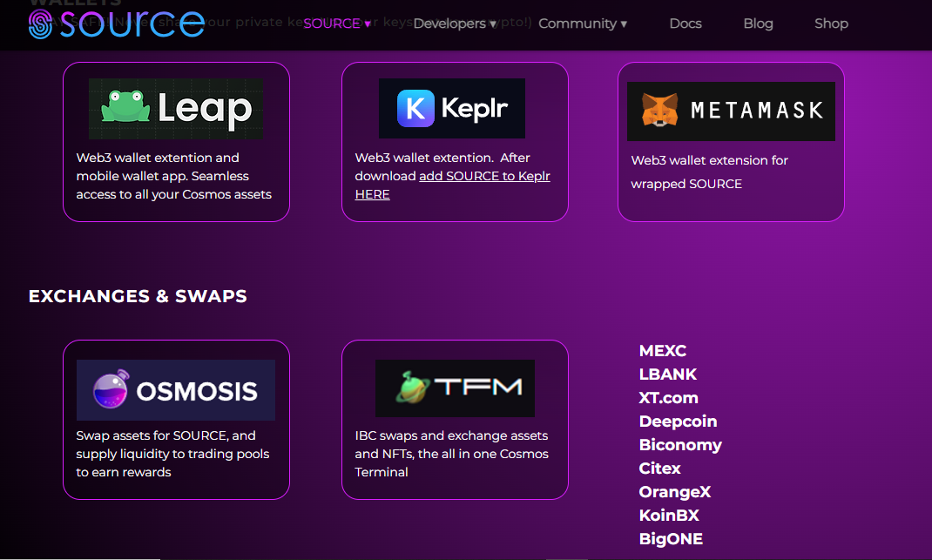Image resolution: width=932 pixels, height=560 pixels.
Task: Click the Osmosis 'Swap assets for SOURCE' description
Action: coord(172,454)
